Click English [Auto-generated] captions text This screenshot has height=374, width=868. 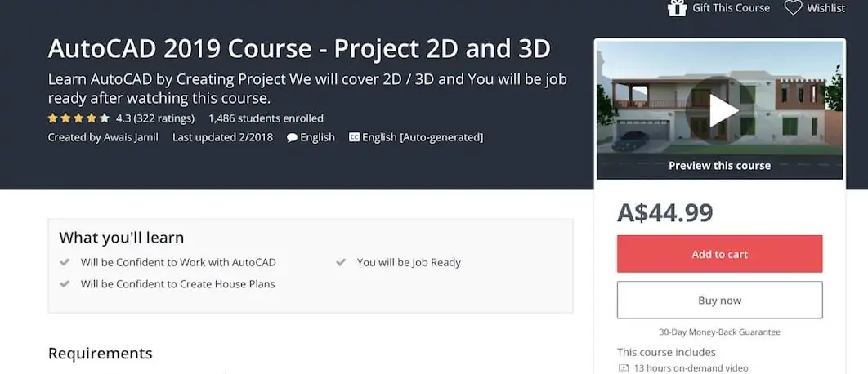click(x=423, y=137)
